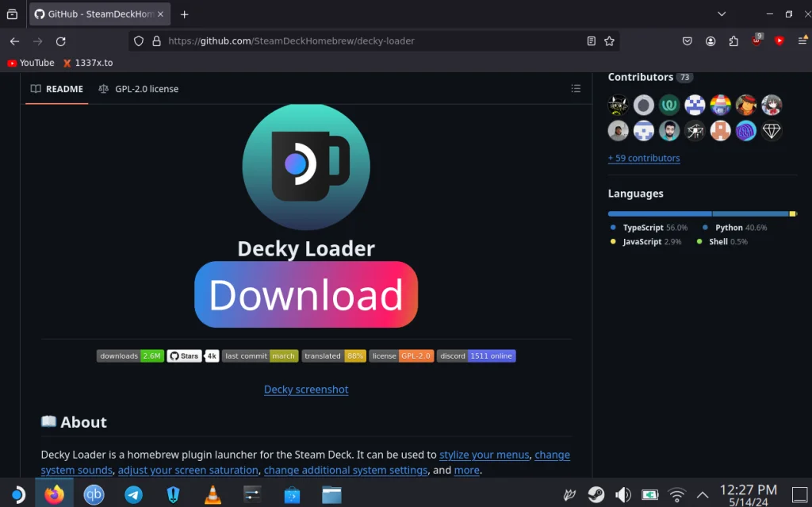Click the JavaScript 2.9% language

(645, 241)
